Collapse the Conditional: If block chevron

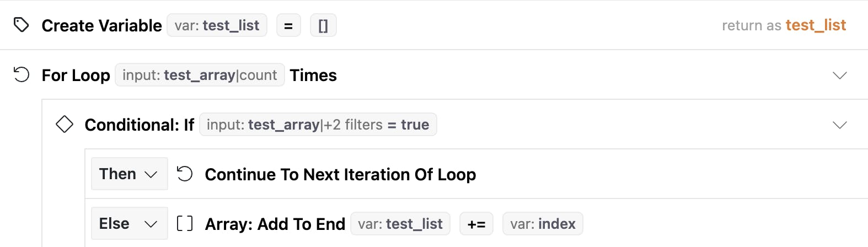pos(839,125)
